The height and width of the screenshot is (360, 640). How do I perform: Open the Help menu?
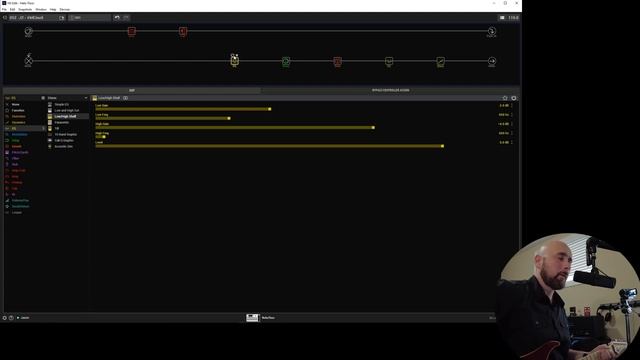pyautogui.click(x=53, y=9)
